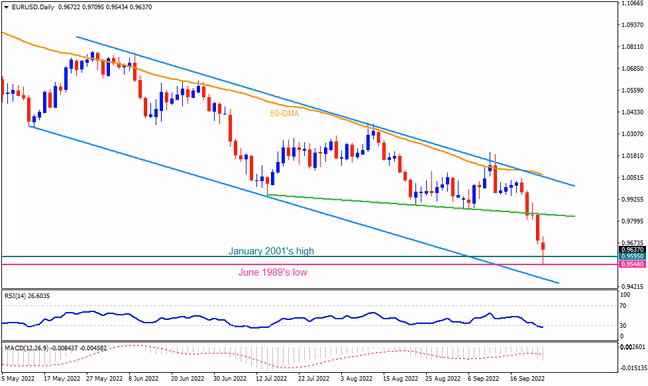Click the 50-DMA label on the chart
The height and width of the screenshot is (386, 648).
(284, 114)
